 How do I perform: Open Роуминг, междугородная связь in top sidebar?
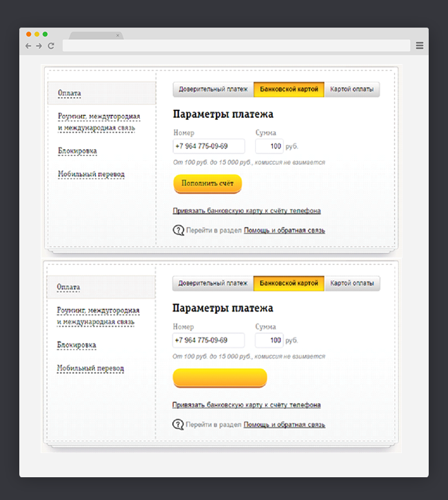pos(99,122)
